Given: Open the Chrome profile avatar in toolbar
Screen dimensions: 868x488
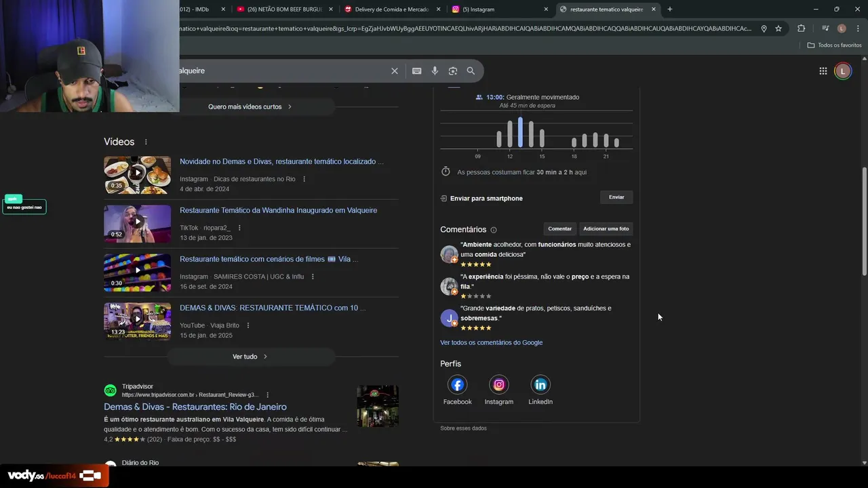Looking at the screenshot, I should click(x=842, y=28).
